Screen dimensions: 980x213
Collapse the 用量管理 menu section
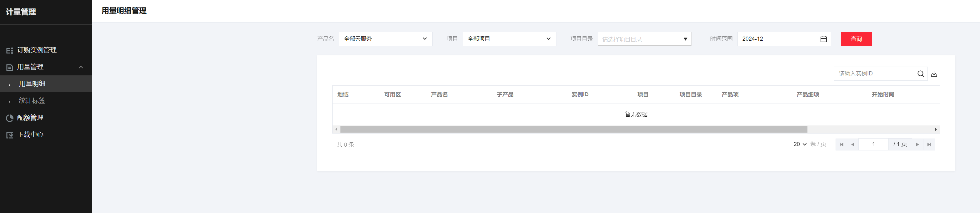(x=81, y=67)
